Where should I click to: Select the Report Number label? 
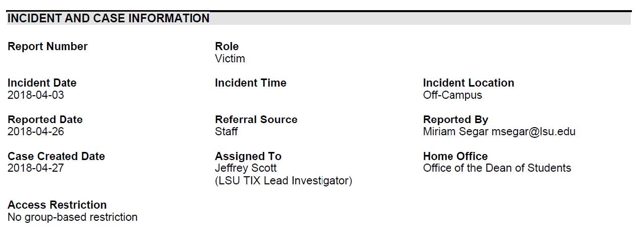(48, 47)
